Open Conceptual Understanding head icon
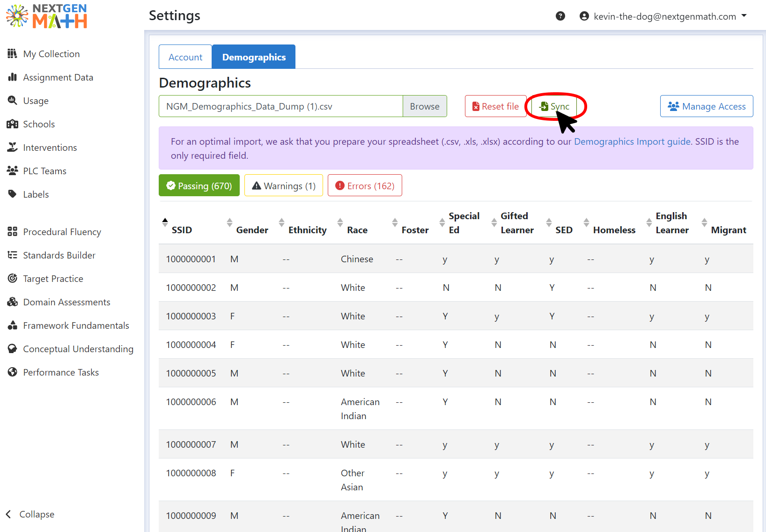Viewport: 766px width, 532px height. tap(13, 349)
